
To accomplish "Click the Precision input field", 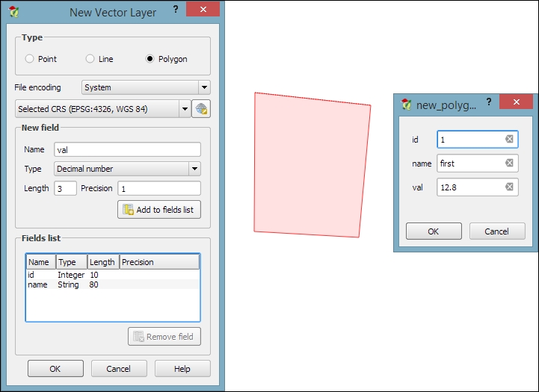I will (159, 188).
